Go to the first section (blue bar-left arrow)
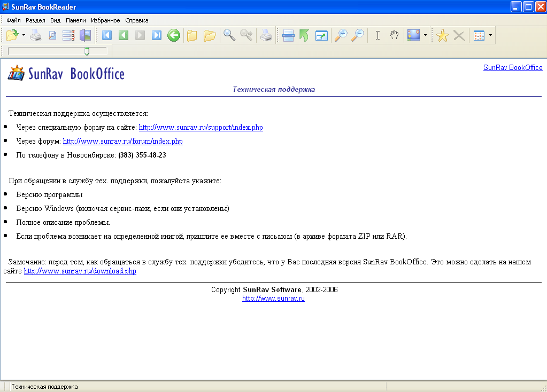Screen dimensions: 547x392 pyautogui.click(x=107, y=35)
